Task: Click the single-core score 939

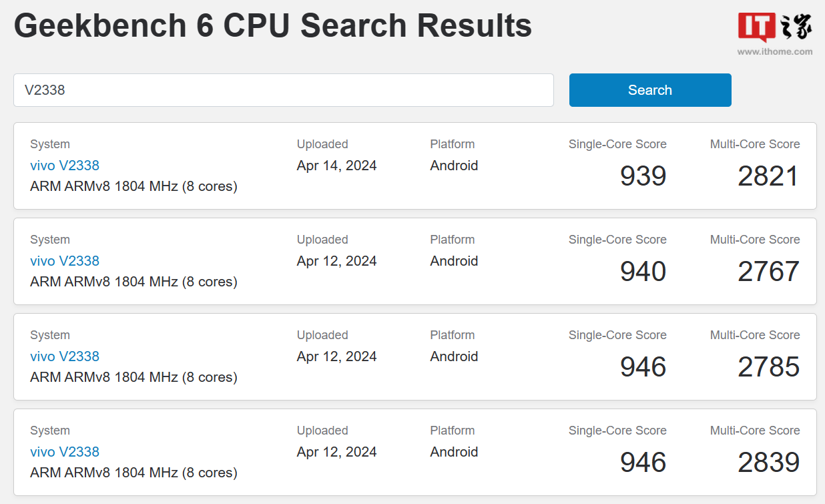Action: click(x=643, y=176)
